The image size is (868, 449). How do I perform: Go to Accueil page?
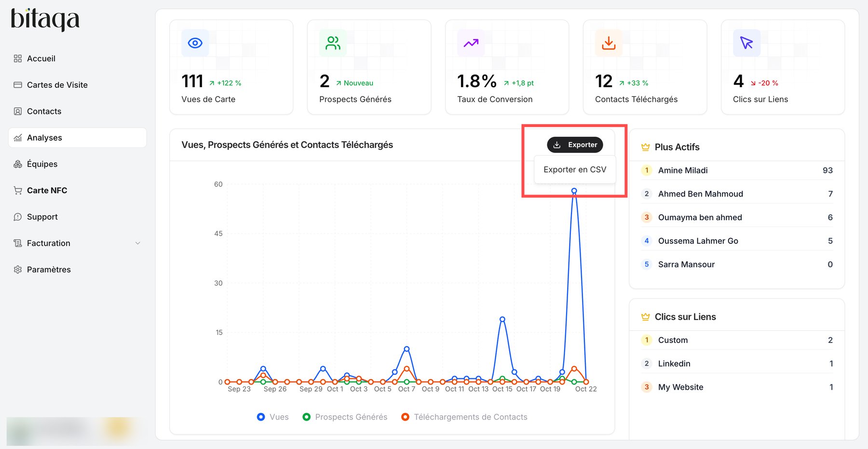(77, 59)
